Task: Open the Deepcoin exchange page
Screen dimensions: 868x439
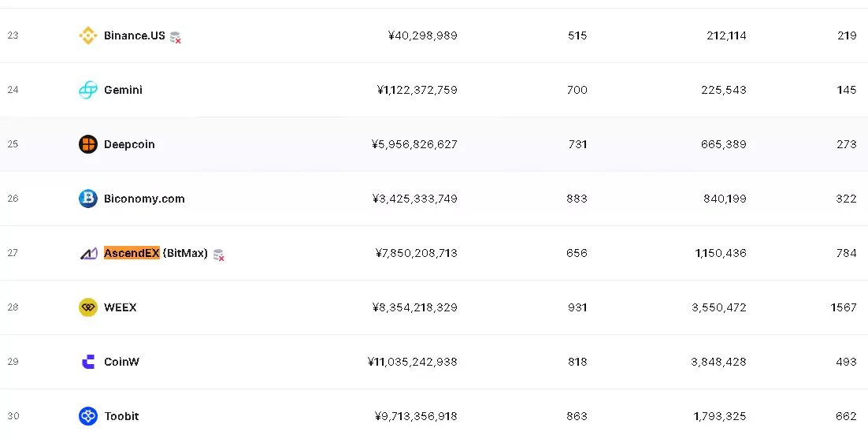Action: tap(129, 144)
